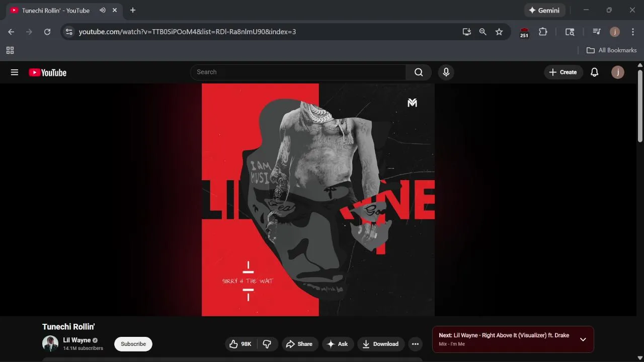The height and width of the screenshot is (362, 644).
Task: Download the video
Action: [381, 344]
